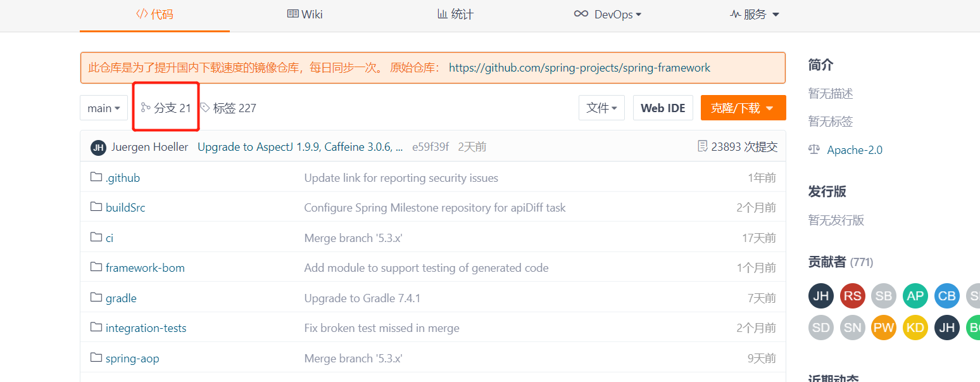The height and width of the screenshot is (382, 980).
Task: Click the folder icon for buildSrc
Action: click(96, 207)
